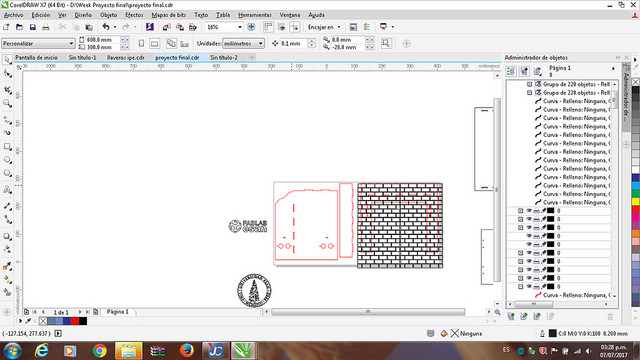Click the horizontal scrollbar below the canvas
Viewport: 640px width, 360px height.
tap(368, 312)
